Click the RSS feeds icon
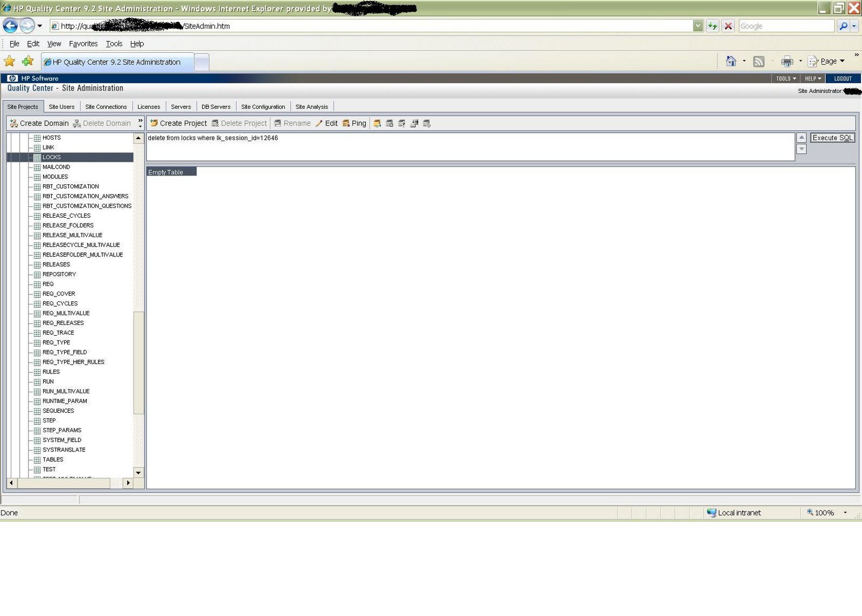The width and height of the screenshot is (862, 616). coord(759,61)
